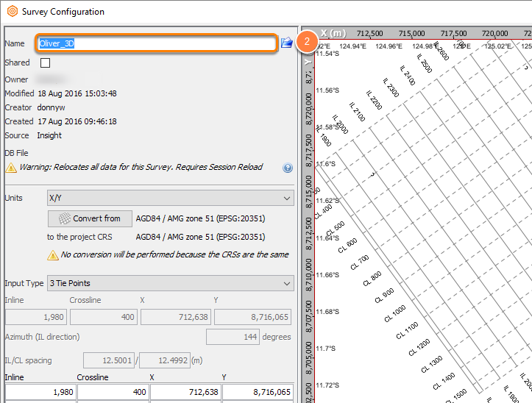Click the Modified date 18 Aug 2016 15:03:48
Image resolution: width=532 pixels, height=403 pixels.
click(x=77, y=93)
